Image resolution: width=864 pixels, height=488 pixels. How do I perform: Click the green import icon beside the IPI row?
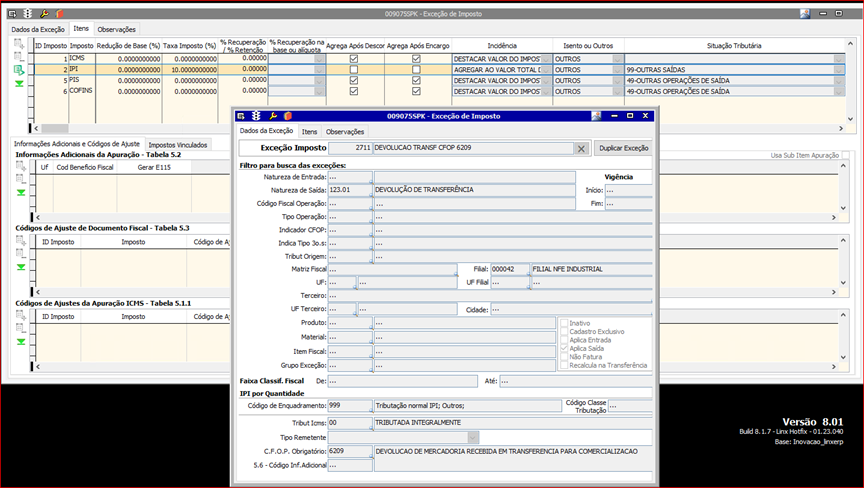pos(19,71)
